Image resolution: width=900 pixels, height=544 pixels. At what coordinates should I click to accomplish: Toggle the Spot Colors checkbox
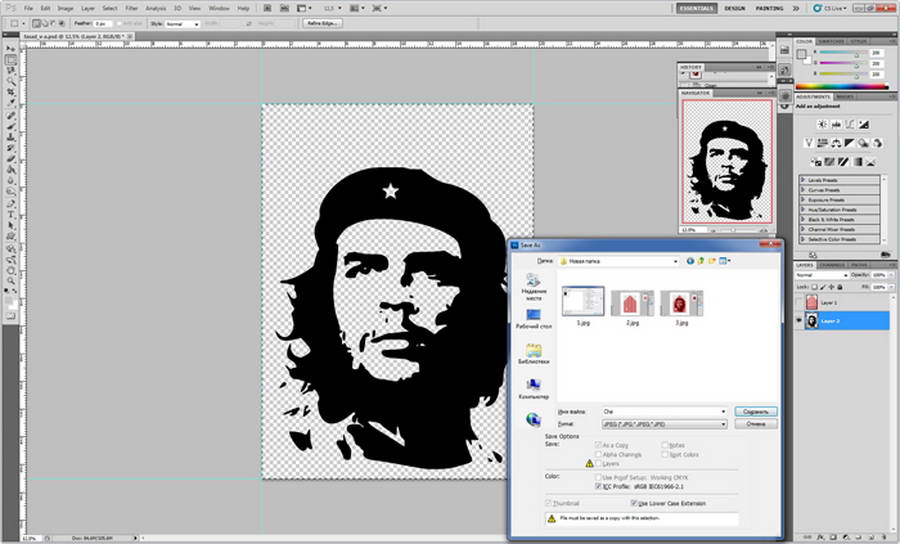tap(664, 454)
